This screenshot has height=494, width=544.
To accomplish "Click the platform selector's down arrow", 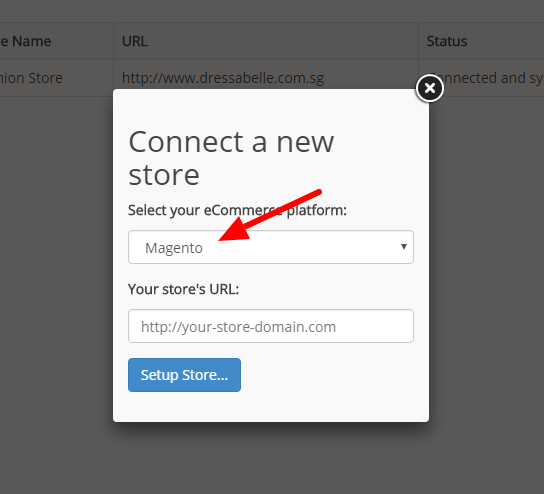I will point(403,247).
